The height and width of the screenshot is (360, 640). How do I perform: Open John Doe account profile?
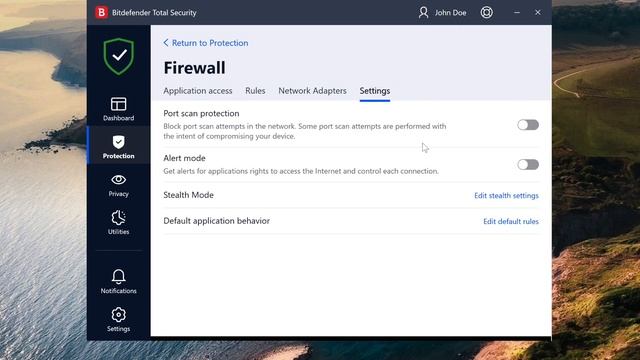point(442,13)
